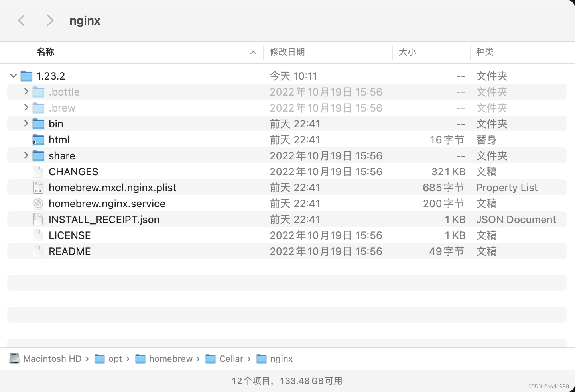
Task: Click the 16 字节 size of html
Action: coord(447,139)
